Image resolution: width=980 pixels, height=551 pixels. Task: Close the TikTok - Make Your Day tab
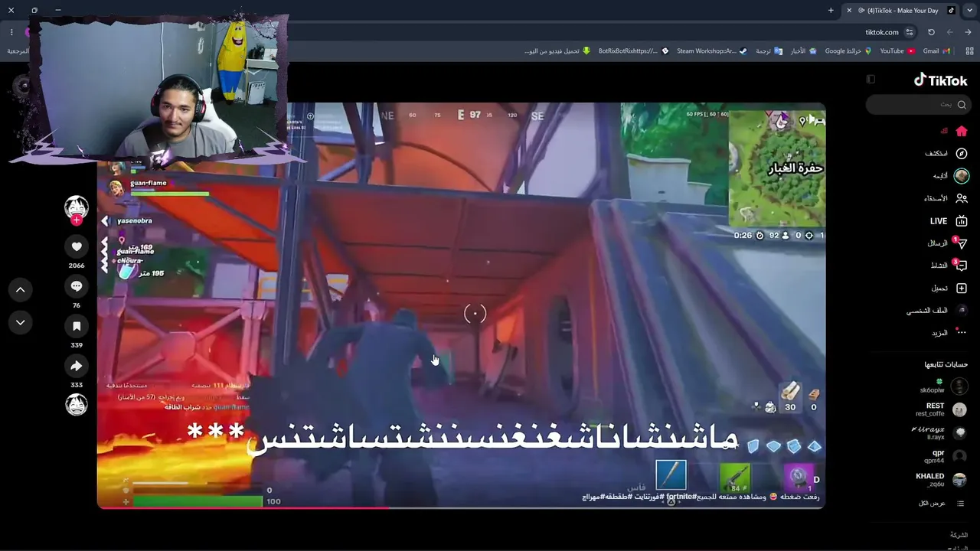coord(849,10)
